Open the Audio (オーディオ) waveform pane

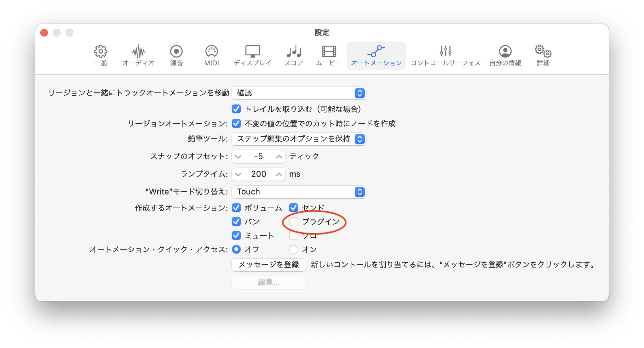(x=138, y=55)
